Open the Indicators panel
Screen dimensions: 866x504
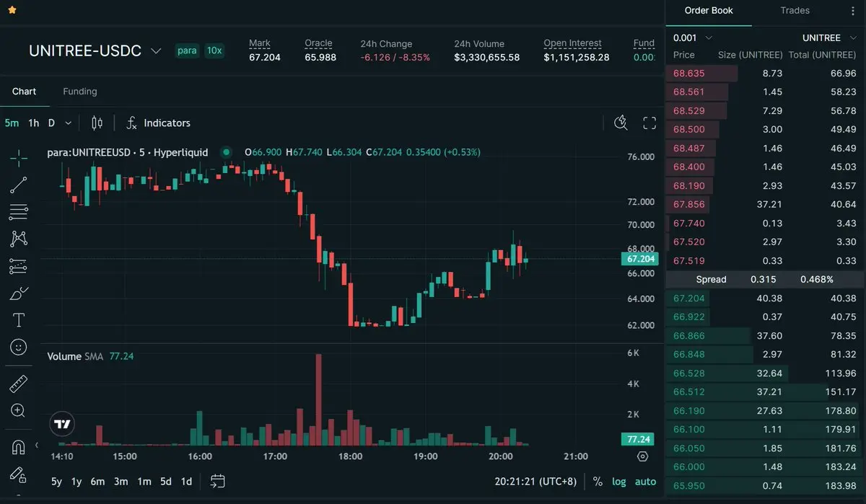click(x=158, y=123)
